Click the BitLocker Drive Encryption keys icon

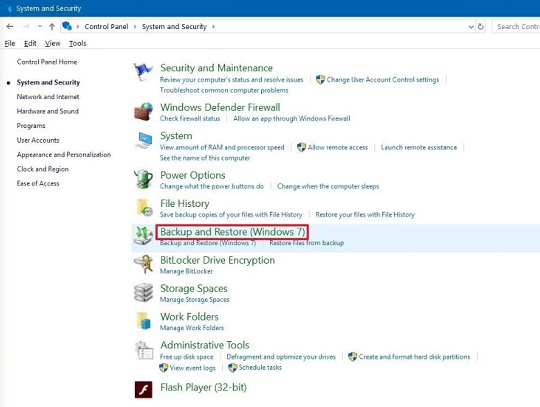144,264
